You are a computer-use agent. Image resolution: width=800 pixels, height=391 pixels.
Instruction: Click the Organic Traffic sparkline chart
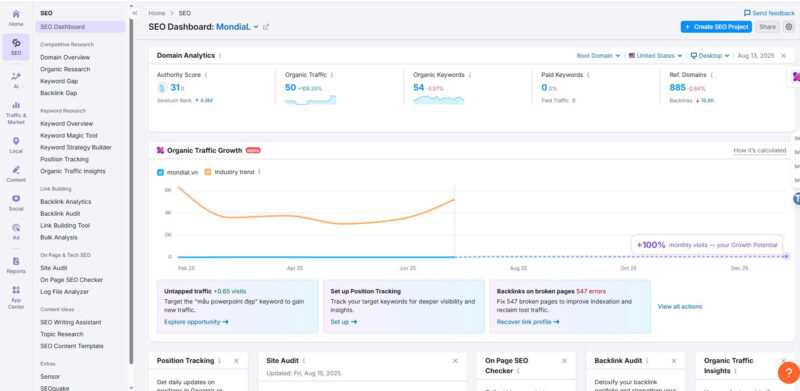(x=310, y=100)
